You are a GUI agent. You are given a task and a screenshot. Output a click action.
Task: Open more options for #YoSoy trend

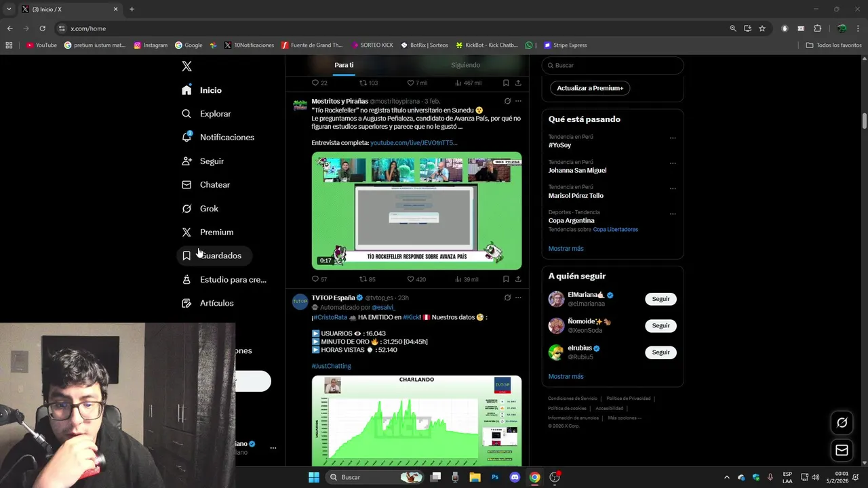click(673, 138)
